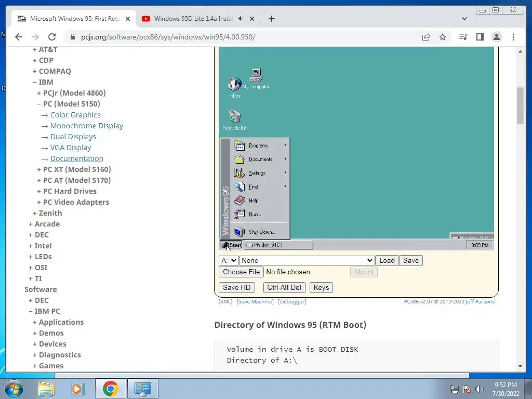
Task: Click the address bar URL
Action: 168,37
